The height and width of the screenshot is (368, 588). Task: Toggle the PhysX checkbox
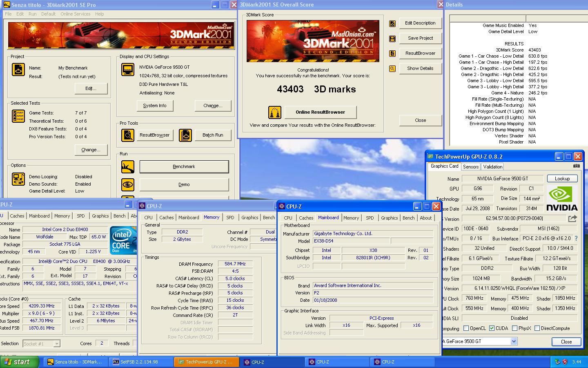click(515, 328)
